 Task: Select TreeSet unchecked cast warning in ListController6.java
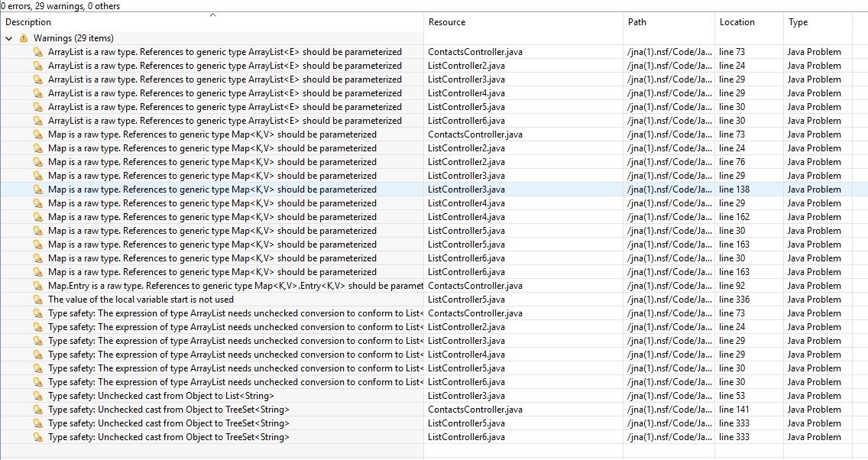pyautogui.click(x=168, y=437)
